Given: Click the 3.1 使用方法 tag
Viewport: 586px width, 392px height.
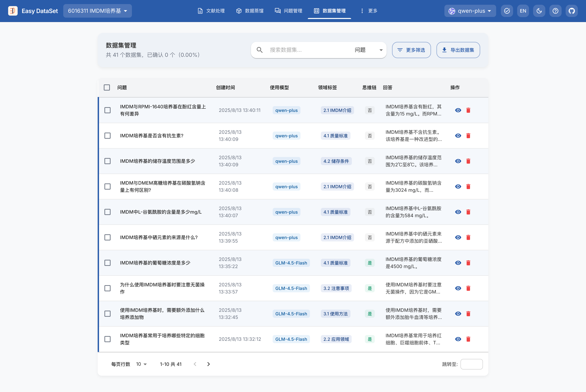Looking at the screenshot, I should coord(336,314).
